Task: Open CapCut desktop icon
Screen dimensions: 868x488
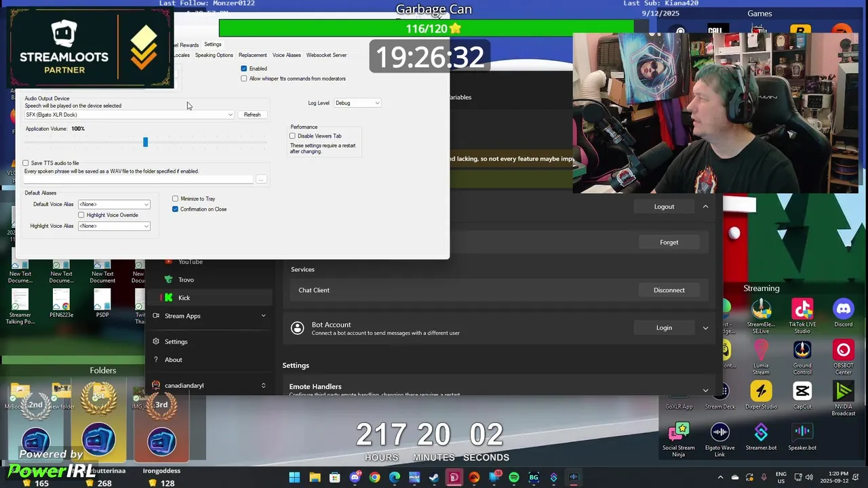Action: (802, 396)
